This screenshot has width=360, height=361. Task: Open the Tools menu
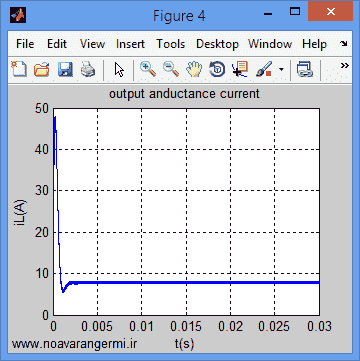[x=171, y=44]
